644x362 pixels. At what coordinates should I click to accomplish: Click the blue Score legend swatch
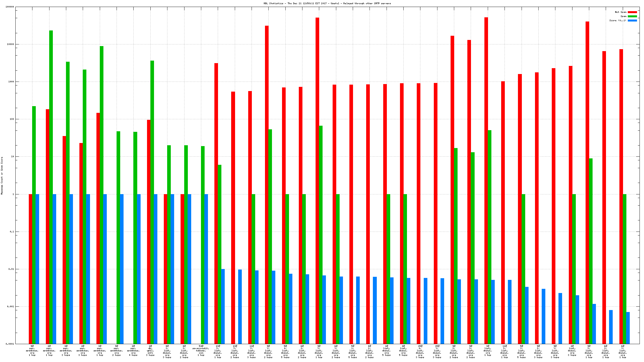pos(632,20)
